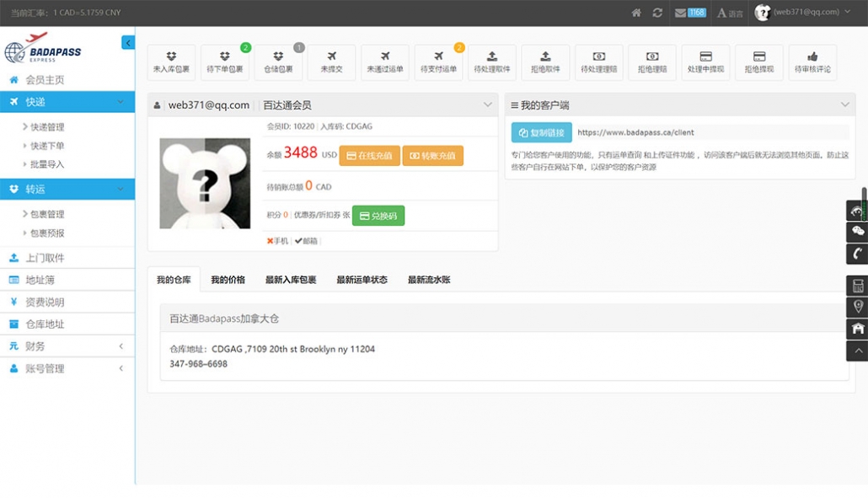This screenshot has height=498, width=868.
Task: Click the bear avatar profile picture
Action: pyautogui.click(x=205, y=184)
